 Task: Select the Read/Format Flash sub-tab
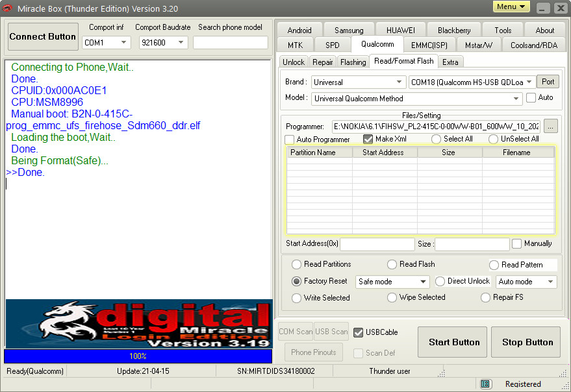(x=404, y=61)
